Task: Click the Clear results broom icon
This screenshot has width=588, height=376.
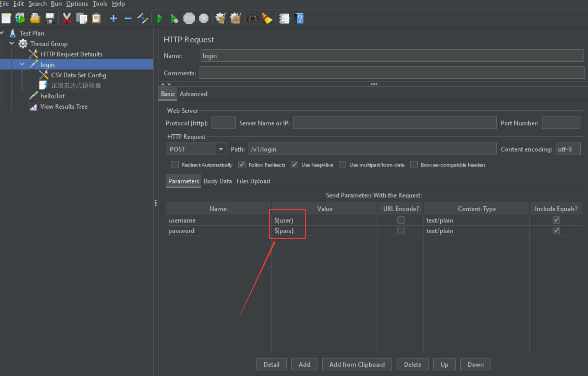Action: (220, 18)
